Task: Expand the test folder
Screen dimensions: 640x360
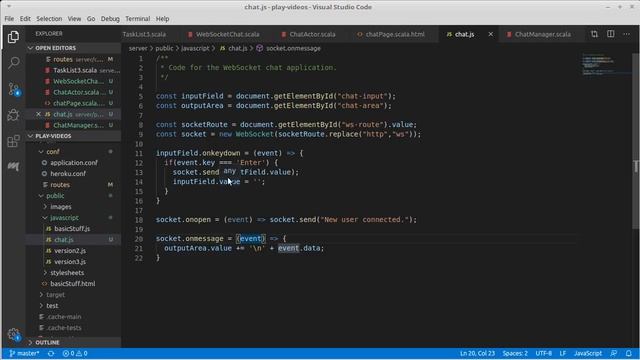Action: pyautogui.click(x=73, y=306)
